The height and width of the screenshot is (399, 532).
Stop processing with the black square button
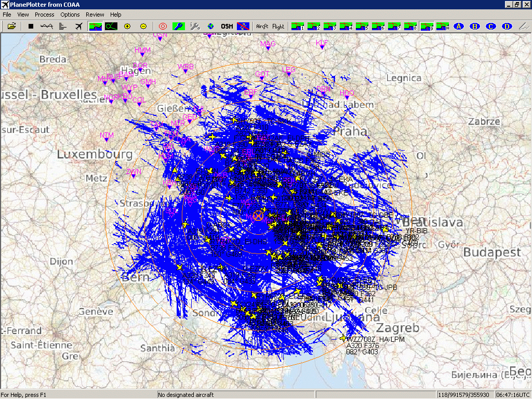pyautogui.click(x=31, y=26)
